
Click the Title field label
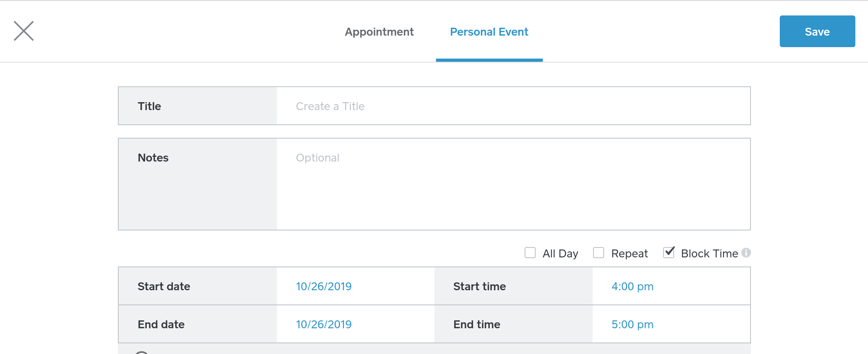click(x=150, y=106)
